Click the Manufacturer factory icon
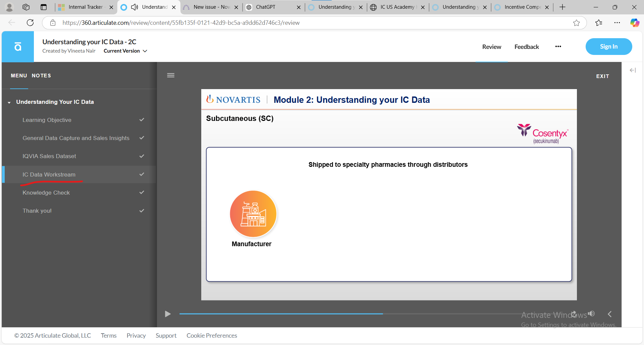Screen dimensions: 644x345 [x=253, y=214]
